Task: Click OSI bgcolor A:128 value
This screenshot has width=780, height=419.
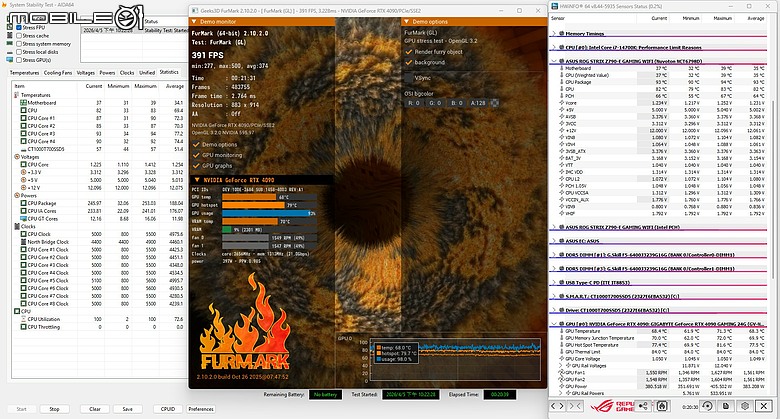Action: pyautogui.click(x=479, y=103)
